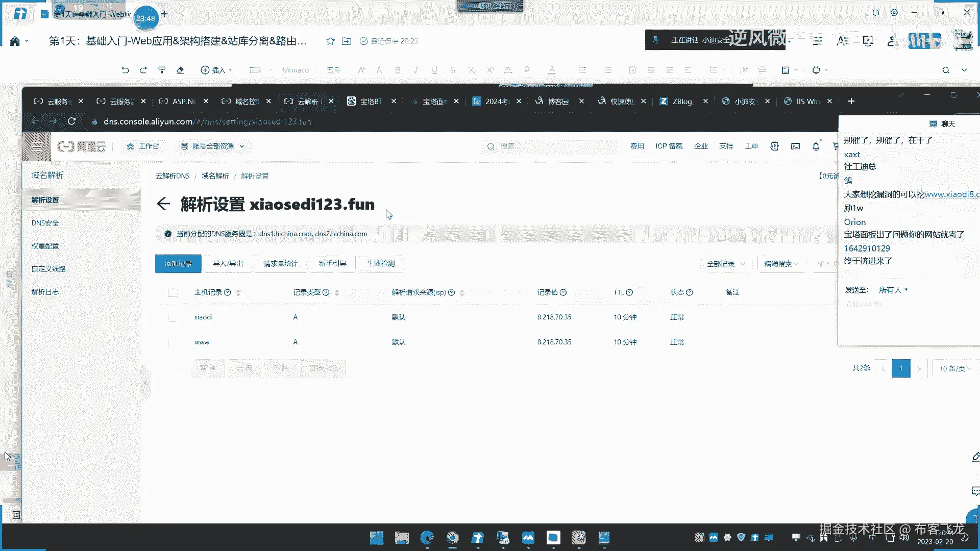Open the 全部记录 filter dropdown
Viewport: 980px width, 551px height.
click(725, 264)
